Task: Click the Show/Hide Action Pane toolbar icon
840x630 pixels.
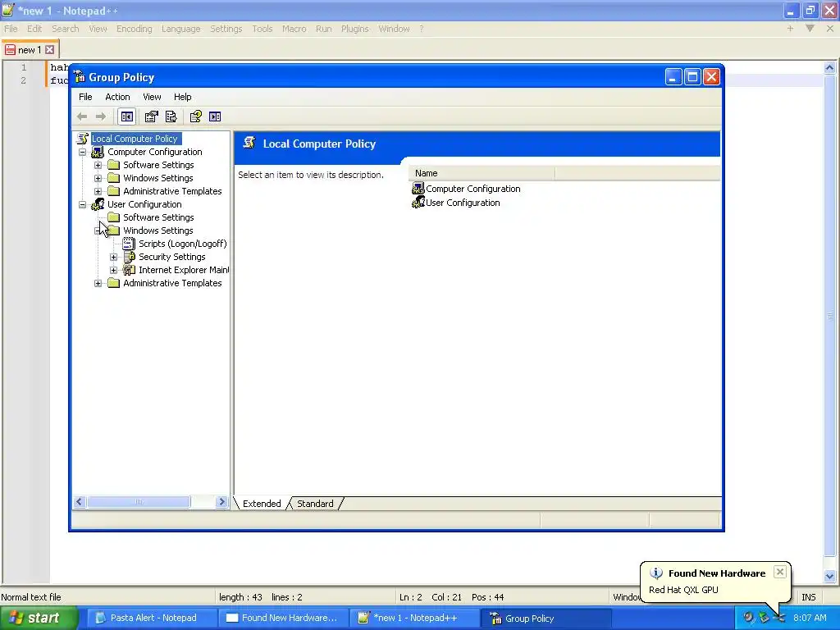Action: [x=215, y=116]
